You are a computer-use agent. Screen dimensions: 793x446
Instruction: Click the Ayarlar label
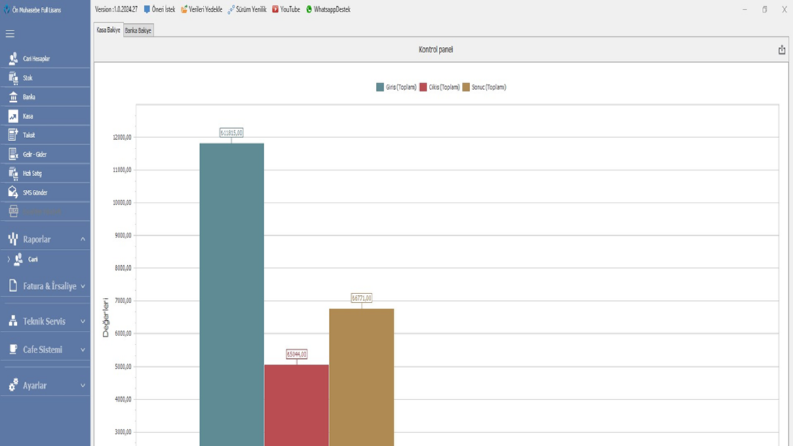(x=35, y=385)
